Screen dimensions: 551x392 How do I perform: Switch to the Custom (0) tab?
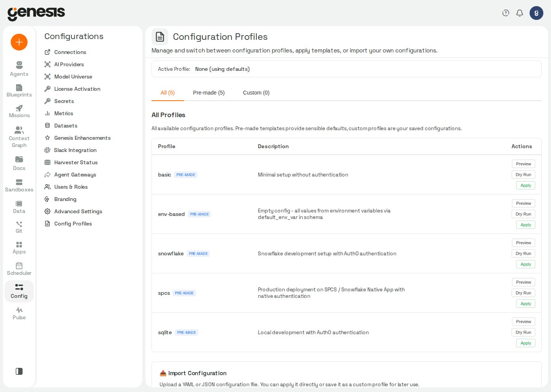[x=256, y=93]
